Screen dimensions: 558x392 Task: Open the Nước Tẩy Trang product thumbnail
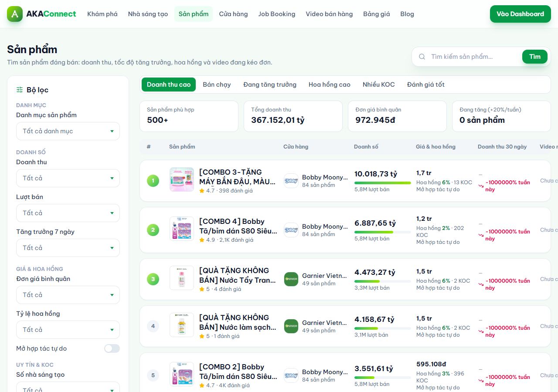coord(182,278)
